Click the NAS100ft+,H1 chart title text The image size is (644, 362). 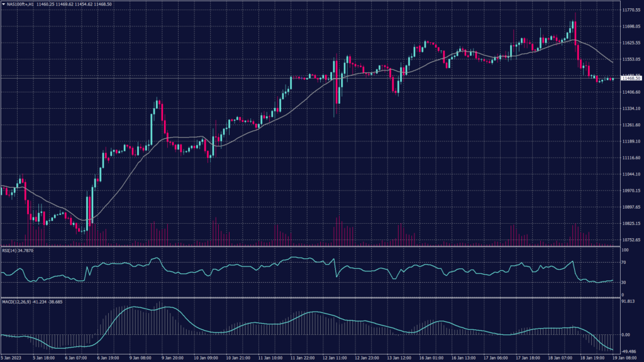pos(19,4)
